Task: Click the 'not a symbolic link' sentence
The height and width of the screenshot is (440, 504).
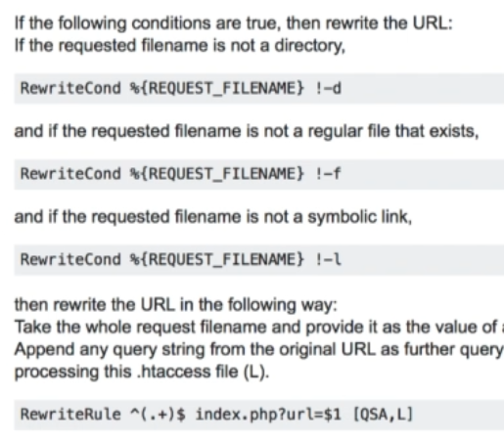Action: 213,217
